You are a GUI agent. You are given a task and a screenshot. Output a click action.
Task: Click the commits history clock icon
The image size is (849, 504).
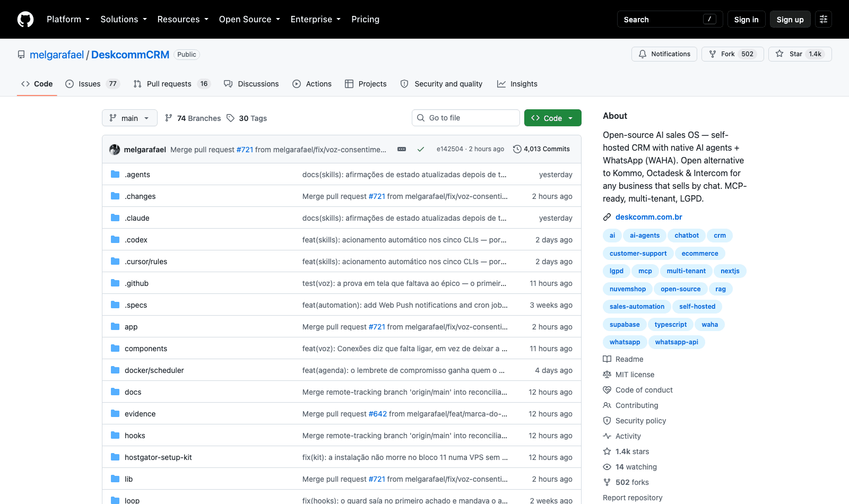pyautogui.click(x=517, y=149)
